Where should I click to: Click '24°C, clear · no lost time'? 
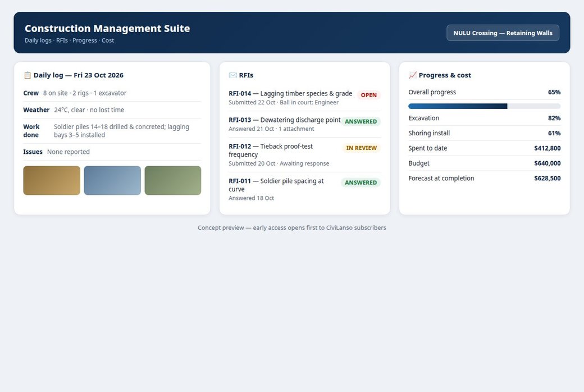[89, 110]
